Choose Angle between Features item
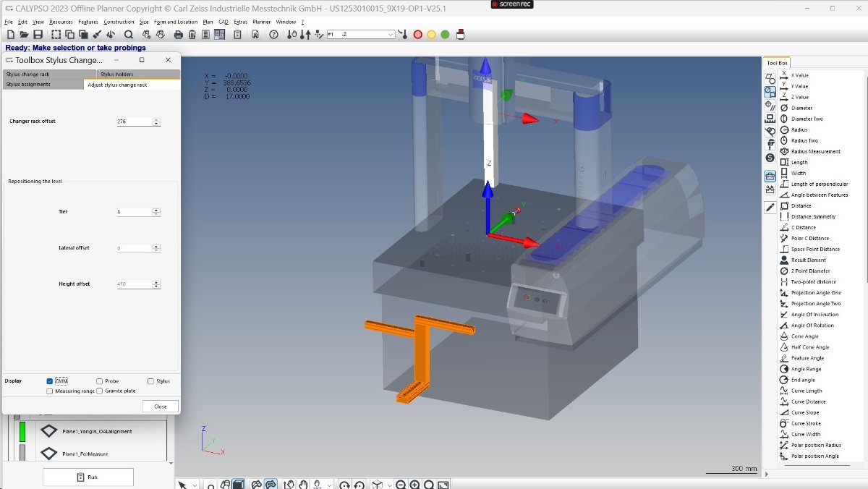This screenshot has width=868, height=489. [x=820, y=195]
